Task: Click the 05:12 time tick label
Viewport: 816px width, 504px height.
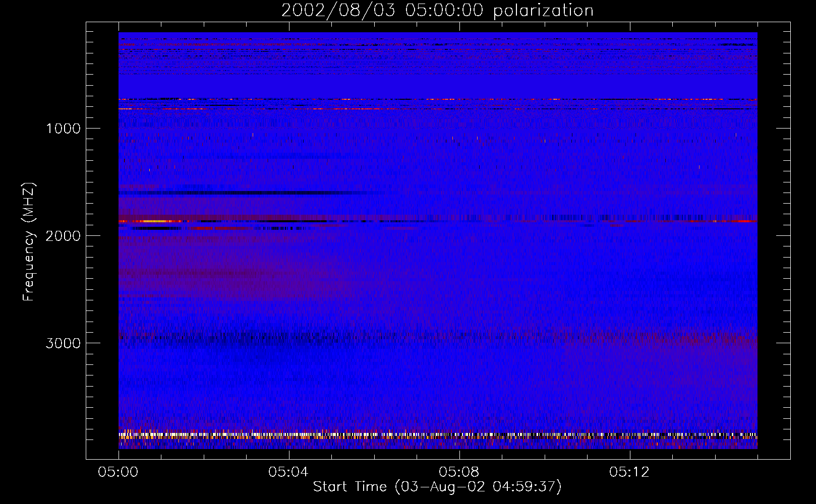Action: [629, 472]
